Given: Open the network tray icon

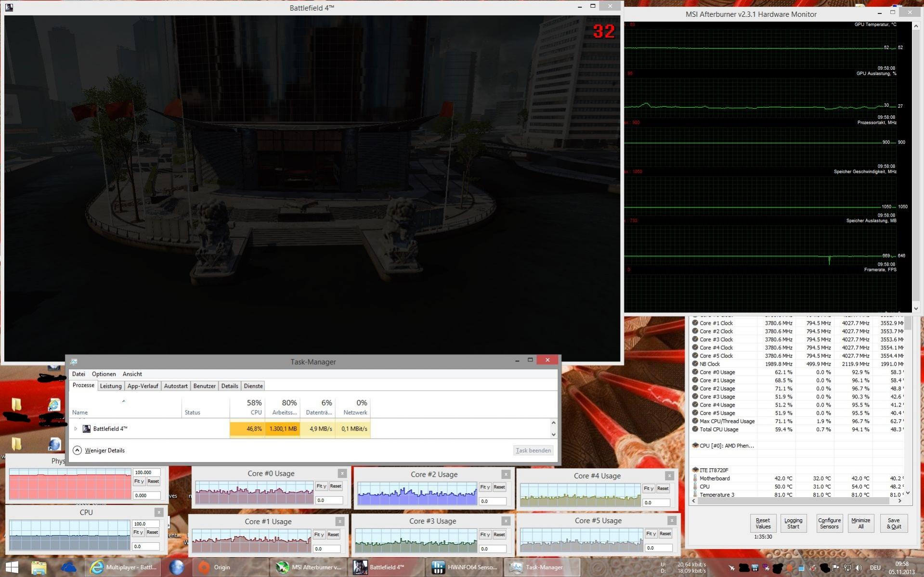Looking at the screenshot, I should [x=847, y=568].
